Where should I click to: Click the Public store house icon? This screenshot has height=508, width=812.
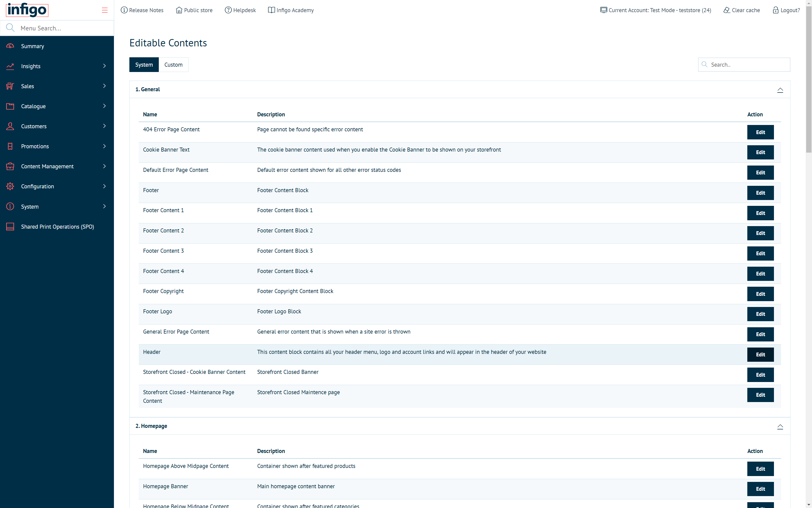(179, 10)
